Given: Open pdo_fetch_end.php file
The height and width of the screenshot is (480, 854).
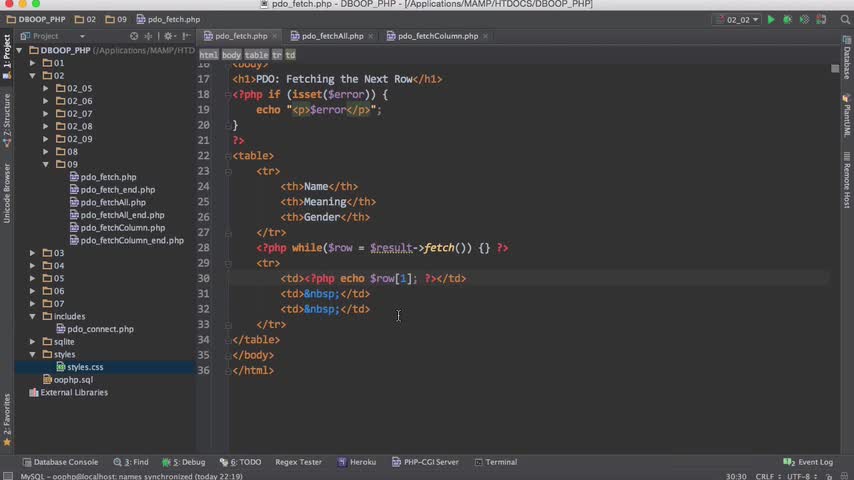Looking at the screenshot, I should click(x=112, y=190).
